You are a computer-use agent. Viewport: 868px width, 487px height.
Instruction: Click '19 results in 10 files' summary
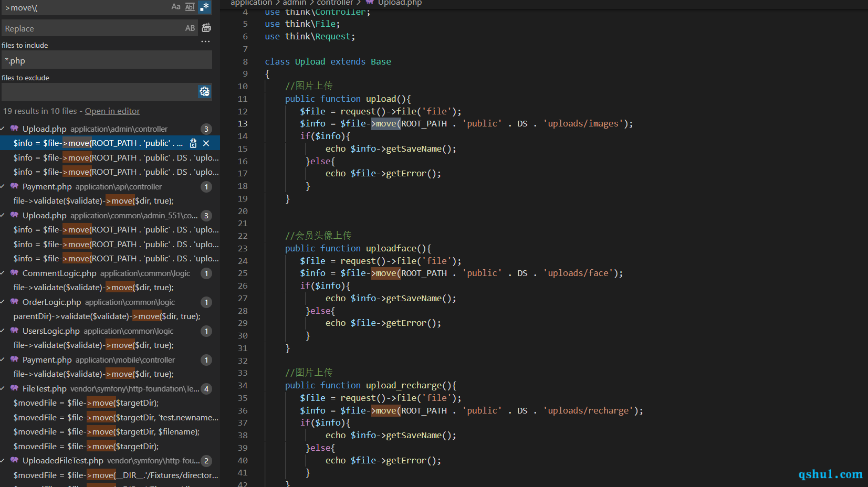[40, 111]
